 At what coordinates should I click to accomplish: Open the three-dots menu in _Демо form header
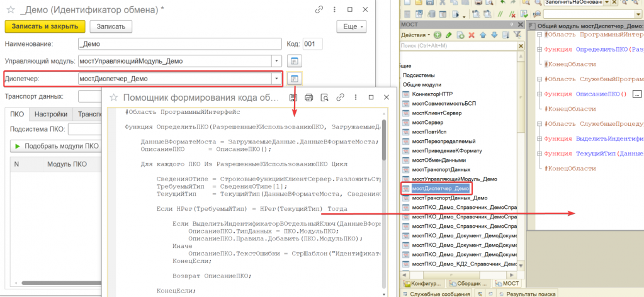coord(334,10)
